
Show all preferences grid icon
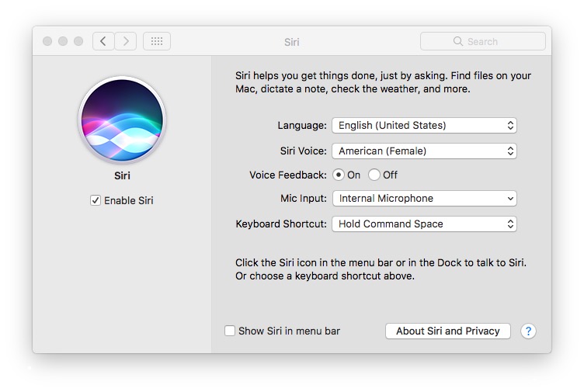(156, 41)
